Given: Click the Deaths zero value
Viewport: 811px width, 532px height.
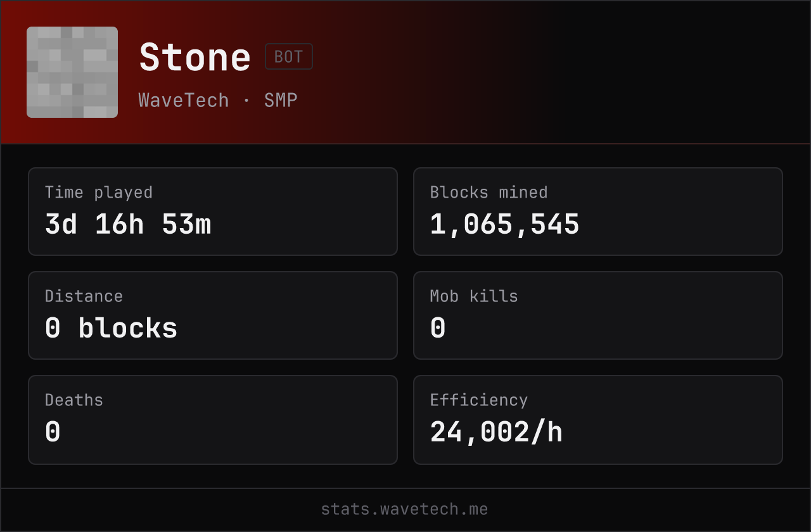Looking at the screenshot, I should [x=53, y=432].
